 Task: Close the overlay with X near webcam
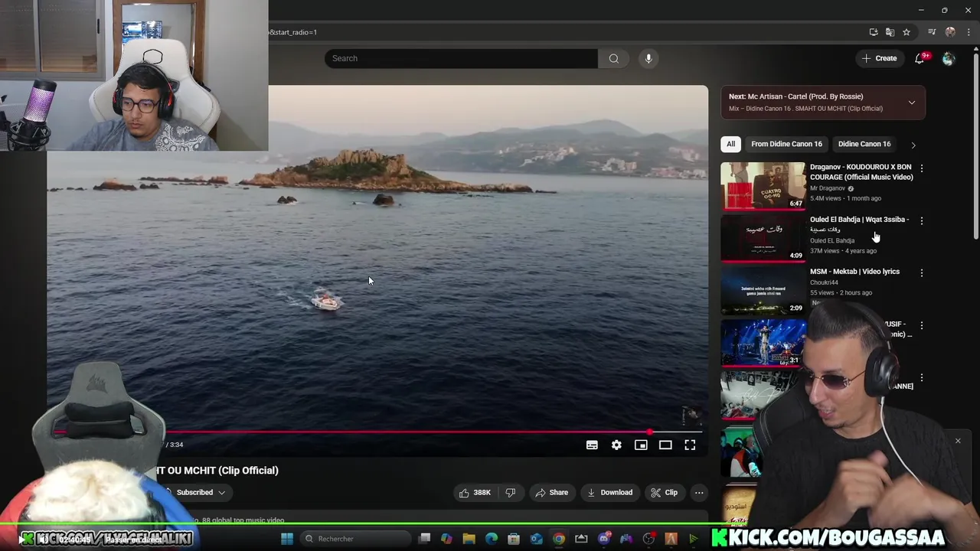957,441
